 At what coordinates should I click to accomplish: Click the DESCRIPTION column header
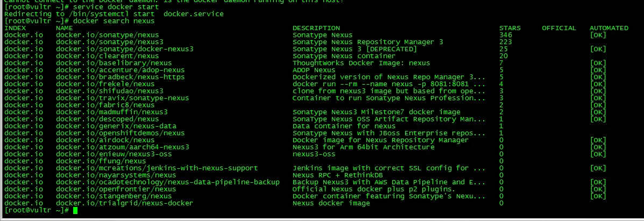click(x=316, y=28)
